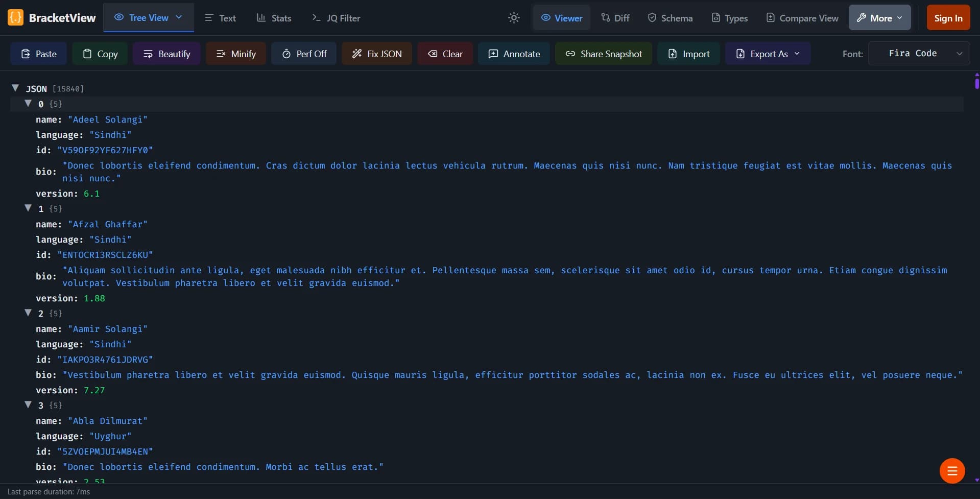The height and width of the screenshot is (499, 980).
Task: Open the Fira Code font dropdown
Action: [919, 54]
